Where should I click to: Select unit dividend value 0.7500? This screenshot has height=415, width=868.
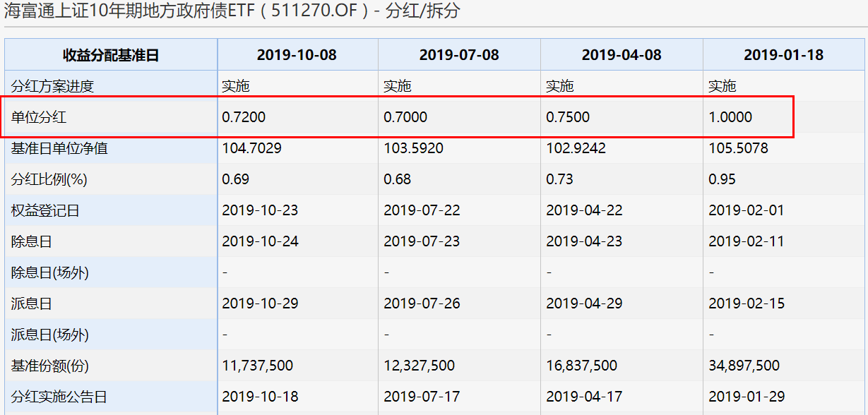tap(568, 117)
